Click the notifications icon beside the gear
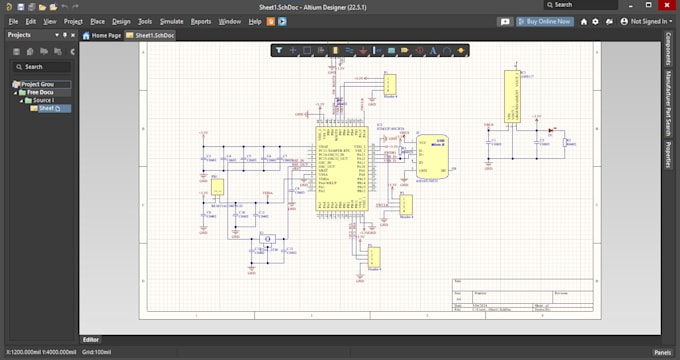 (x=609, y=21)
